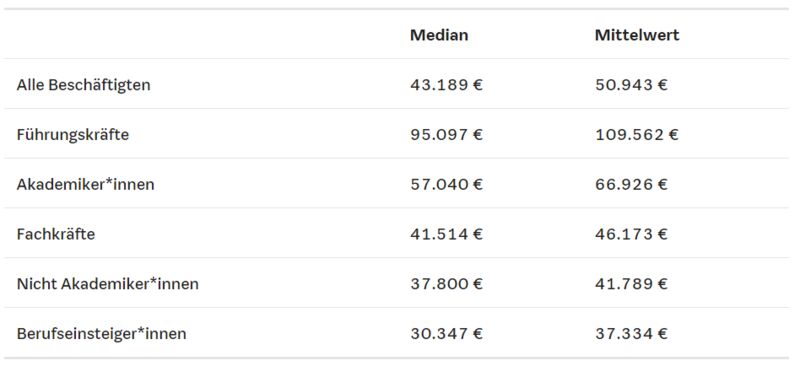Screen dimensions: 800x377
Task: Click the Akademiker*innen row label
Action: coord(86,184)
